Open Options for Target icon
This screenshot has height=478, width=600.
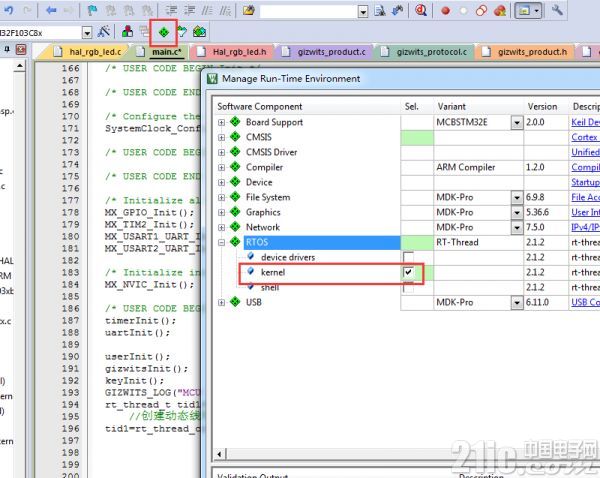tap(103, 32)
